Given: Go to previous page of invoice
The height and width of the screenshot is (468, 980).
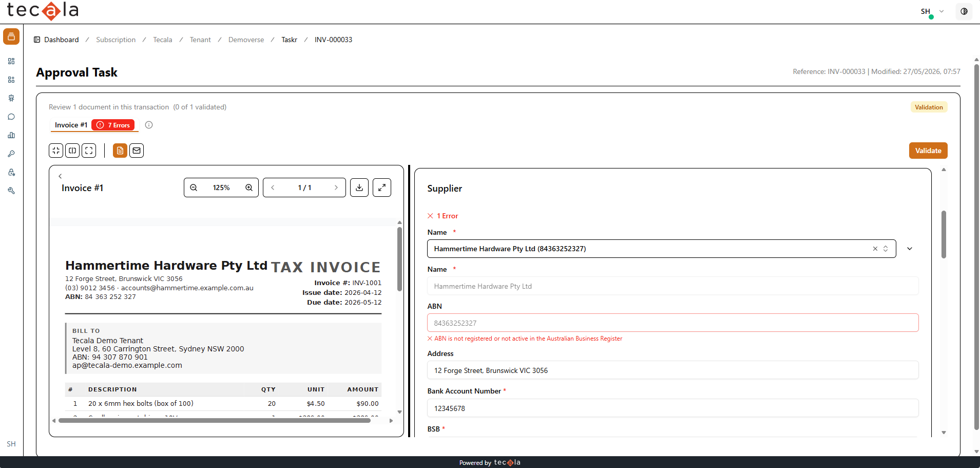Looking at the screenshot, I should 273,188.
